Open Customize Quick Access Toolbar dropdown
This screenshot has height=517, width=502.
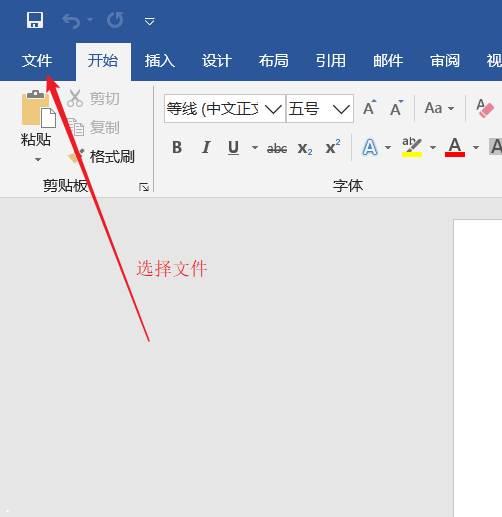149,22
